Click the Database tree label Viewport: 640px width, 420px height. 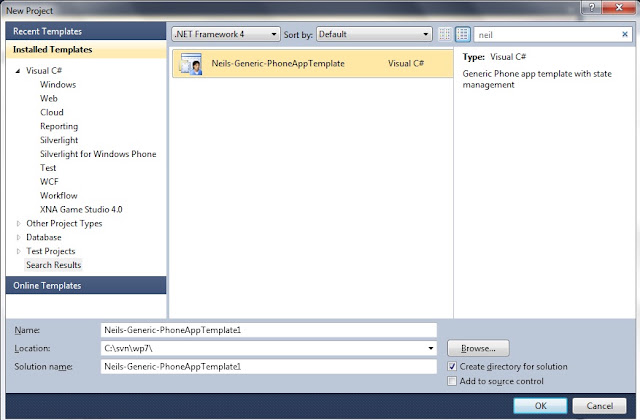(44, 237)
